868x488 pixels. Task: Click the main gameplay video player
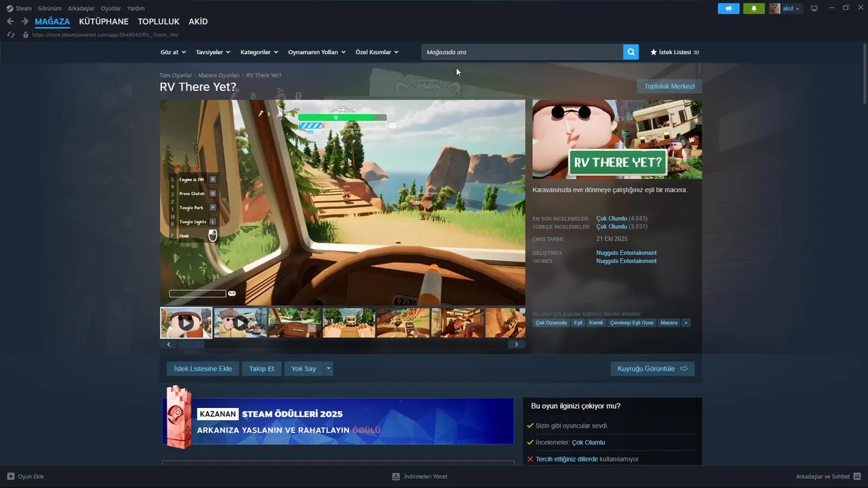[342, 203]
